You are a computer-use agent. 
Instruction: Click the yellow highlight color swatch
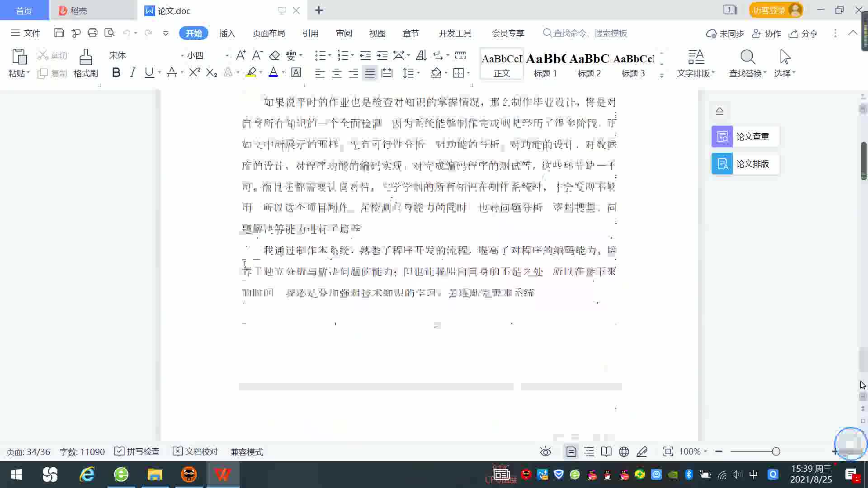251,72
